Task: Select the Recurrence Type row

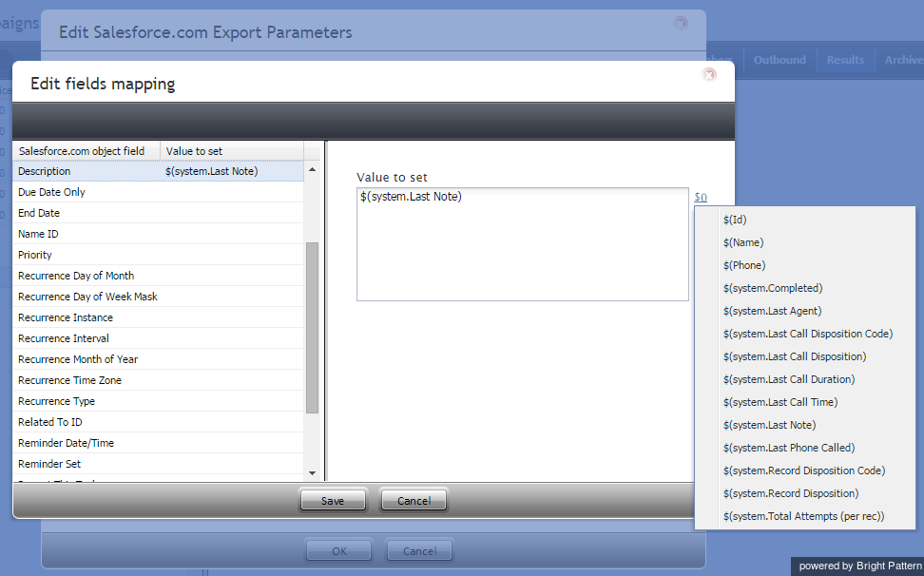Action: point(158,401)
